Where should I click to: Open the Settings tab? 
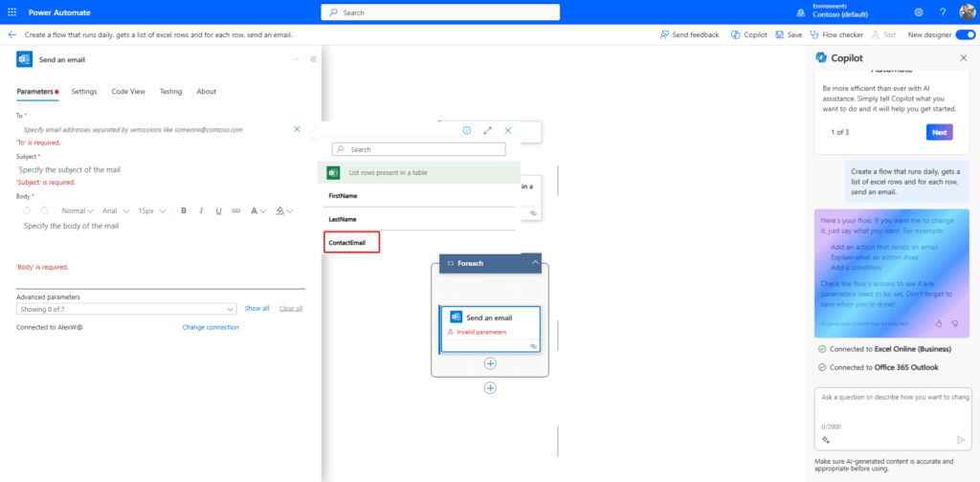84,92
